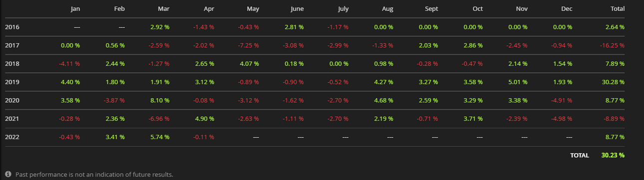
Task: Click the 2016 row label
Action: (x=12, y=27)
